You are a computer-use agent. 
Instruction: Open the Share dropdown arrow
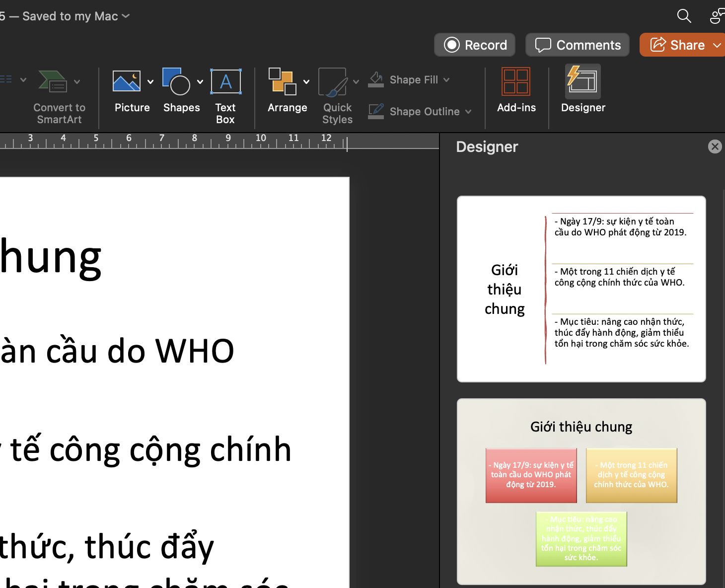click(x=717, y=45)
